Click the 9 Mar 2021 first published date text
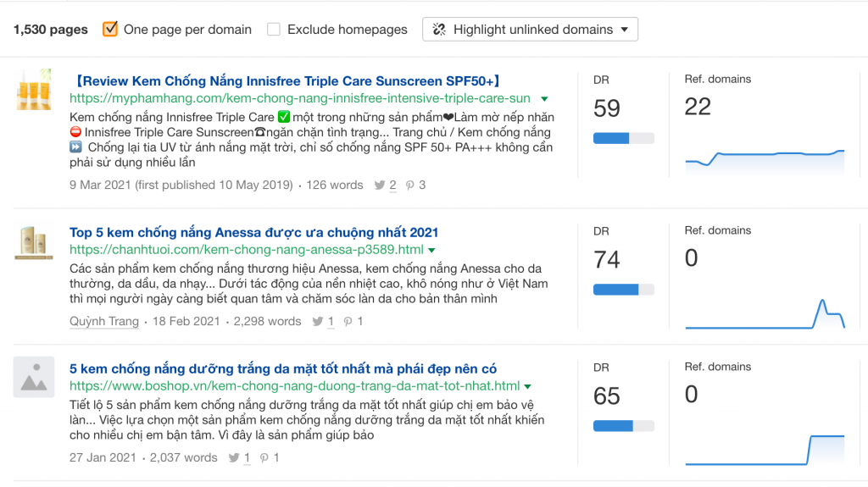The height and width of the screenshot is (487, 868). click(x=181, y=185)
